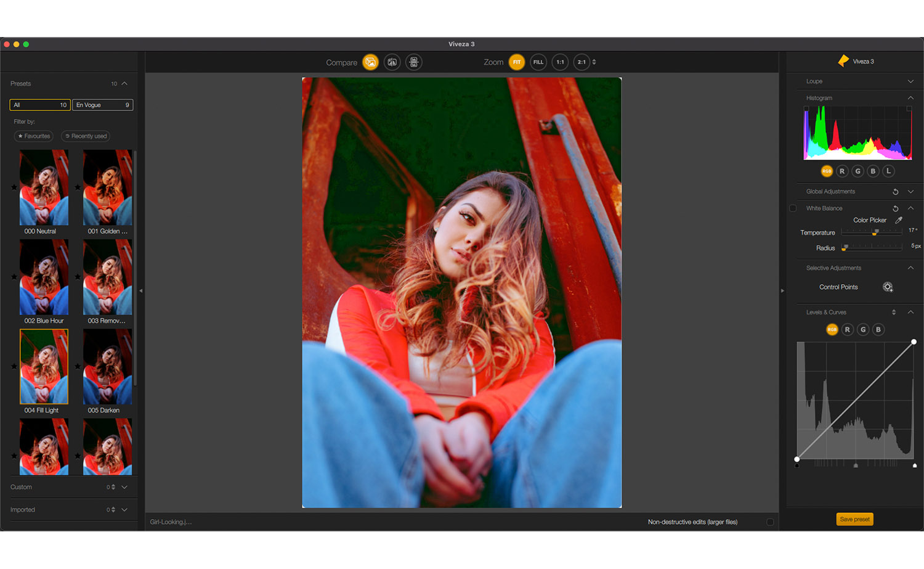Toggle Non-destructive edits checkbox
This screenshot has width=924, height=569.
click(769, 522)
